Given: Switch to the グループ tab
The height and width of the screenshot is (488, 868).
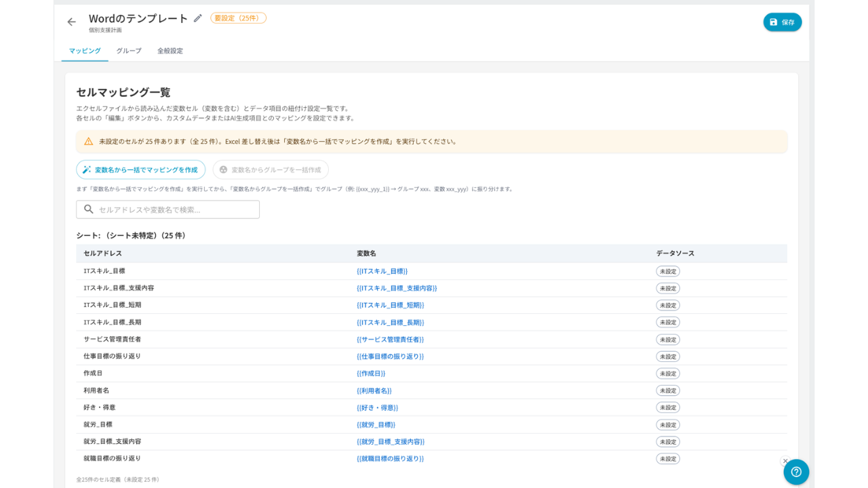Looking at the screenshot, I should (x=129, y=51).
